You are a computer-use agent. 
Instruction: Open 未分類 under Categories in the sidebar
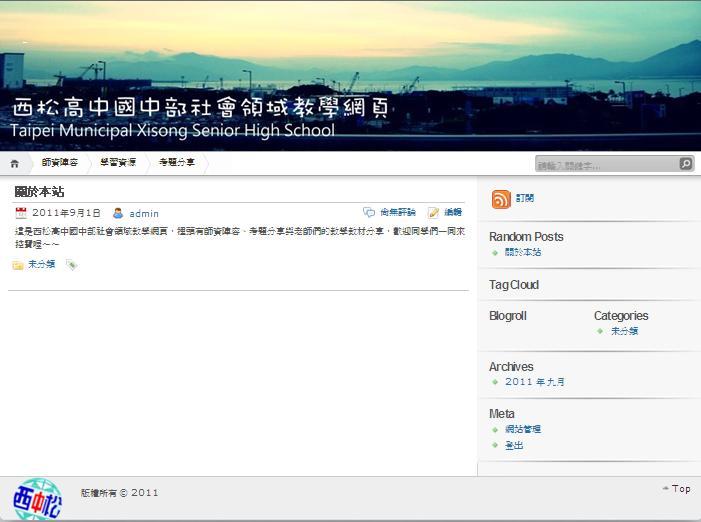click(x=625, y=331)
